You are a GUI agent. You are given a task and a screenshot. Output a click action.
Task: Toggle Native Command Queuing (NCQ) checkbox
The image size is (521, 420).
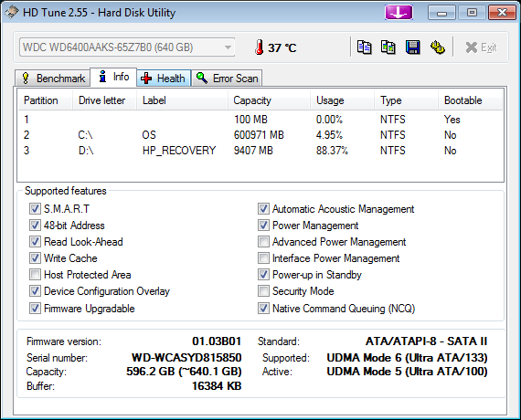[263, 308]
